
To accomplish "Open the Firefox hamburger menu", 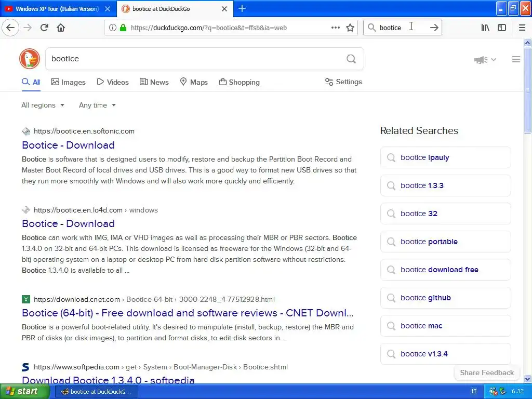I will coord(522,28).
